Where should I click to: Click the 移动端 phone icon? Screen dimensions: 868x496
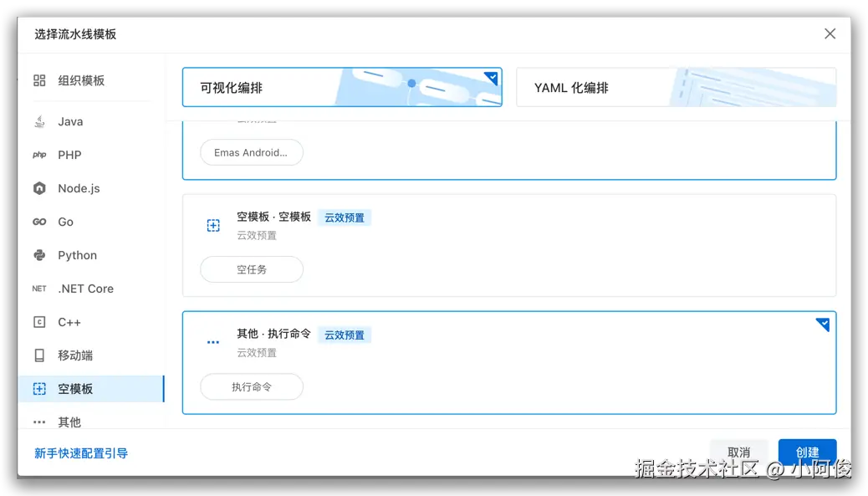[x=39, y=355]
